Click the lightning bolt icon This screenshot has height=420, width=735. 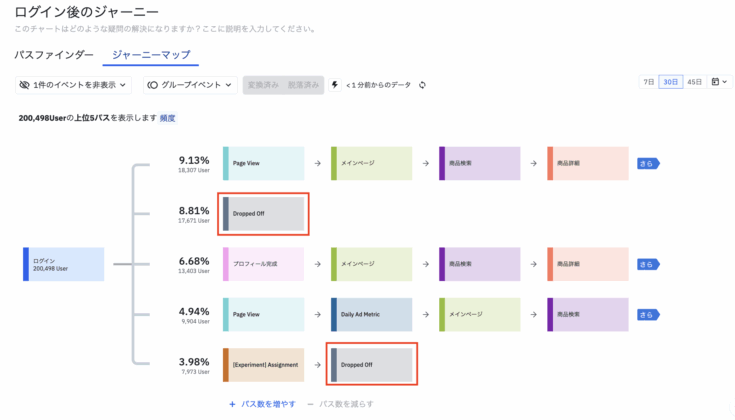(x=335, y=85)
